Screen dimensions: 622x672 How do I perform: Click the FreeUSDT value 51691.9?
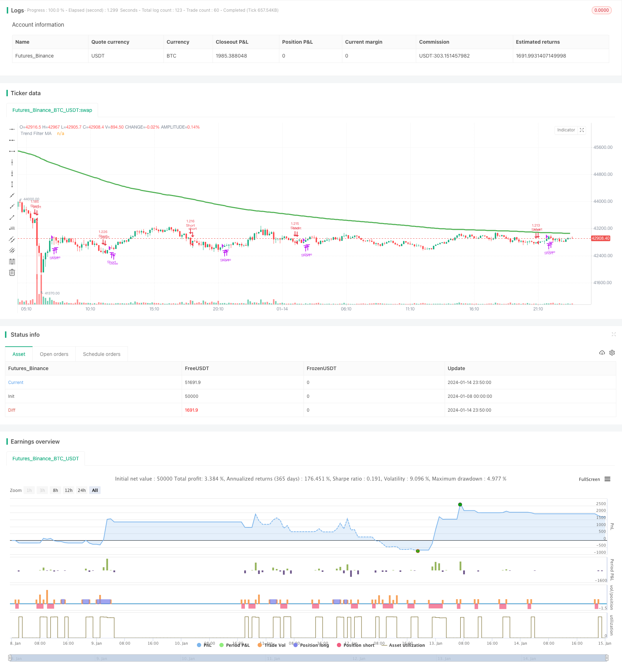tap(193, 382)
